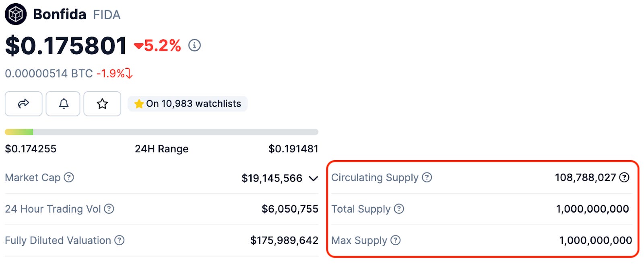Show Fully Diluted Valuation help tooltip
Viewport: 644px width, 264px height.
coord(120,240)
